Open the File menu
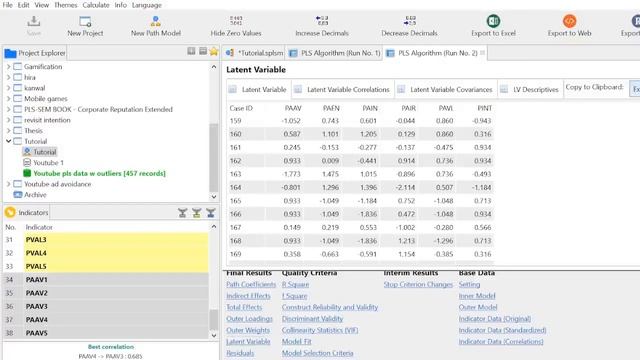Image resolution: width=640 pixels, height=360 pixels. (7, 5)
